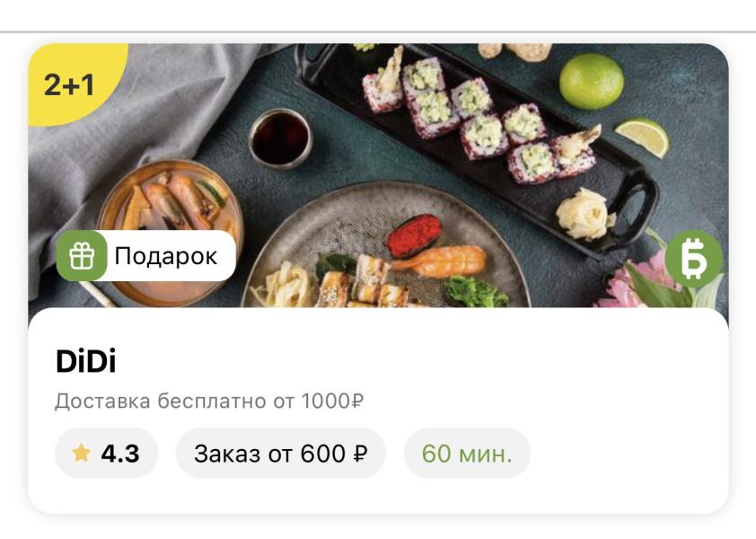Tap the pickled ginger on black tray
Viewport: 756px width, 539px height.
[x=585, y=214]
